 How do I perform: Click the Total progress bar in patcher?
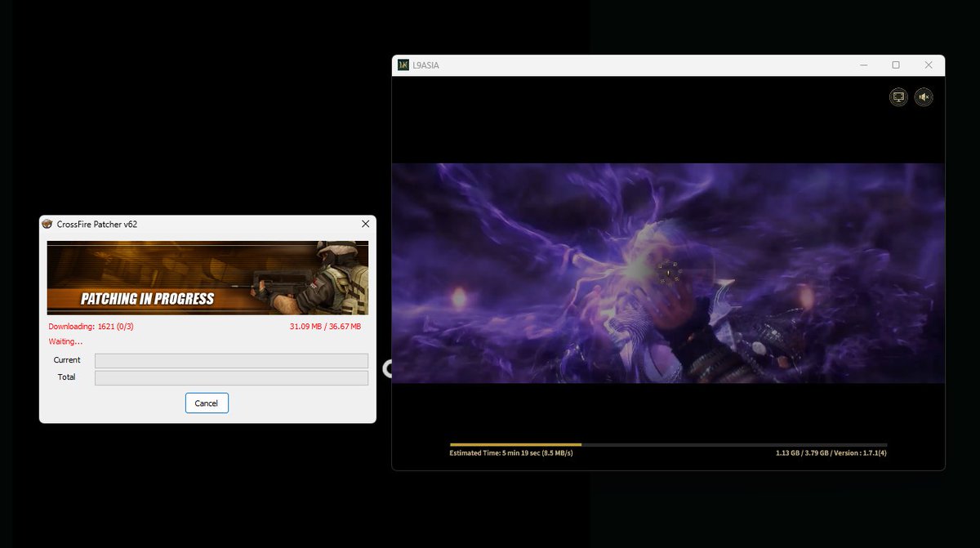click(231, 377)
